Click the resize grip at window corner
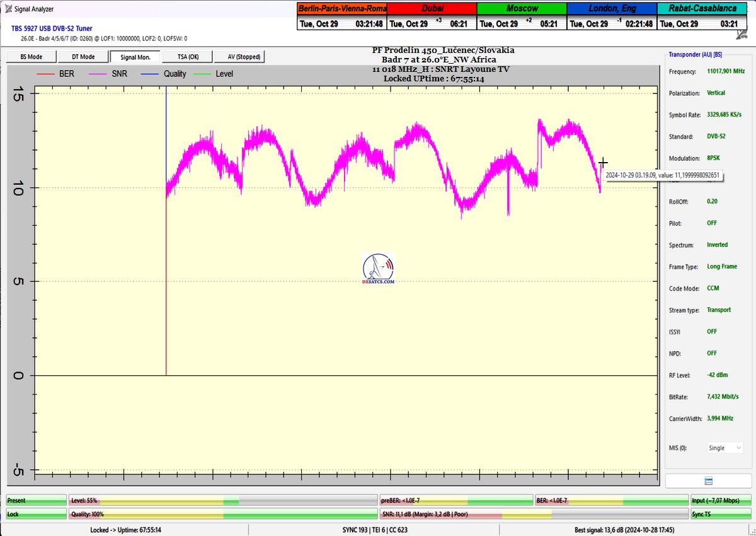The height and width of the screenshot is (536, 756). pyautogui.click(x=751, y=531)
